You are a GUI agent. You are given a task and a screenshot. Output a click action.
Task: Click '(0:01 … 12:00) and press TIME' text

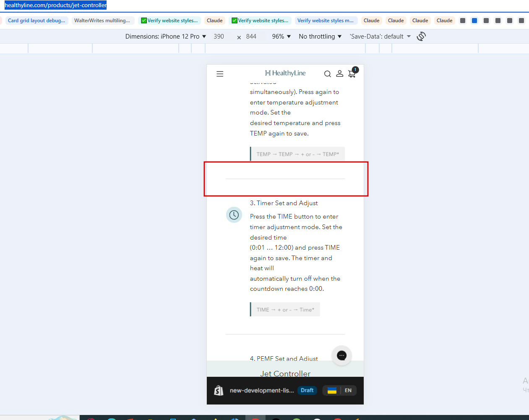point(295,248)
